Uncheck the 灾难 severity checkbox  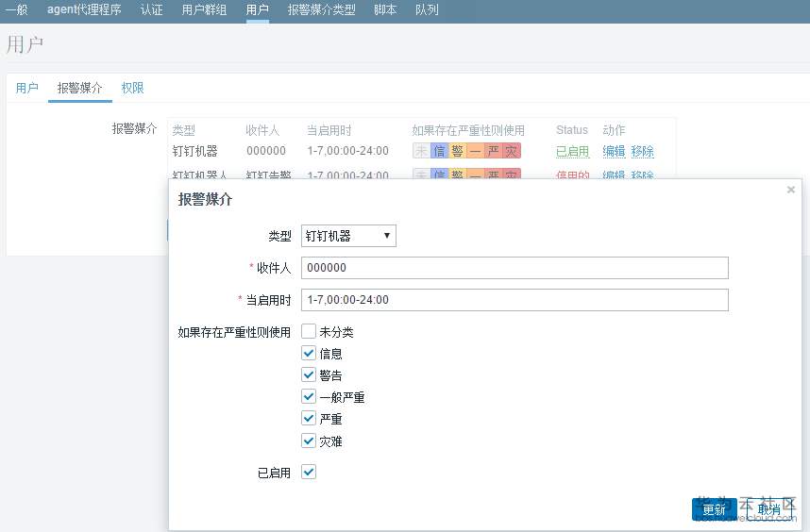coord(309,441)
